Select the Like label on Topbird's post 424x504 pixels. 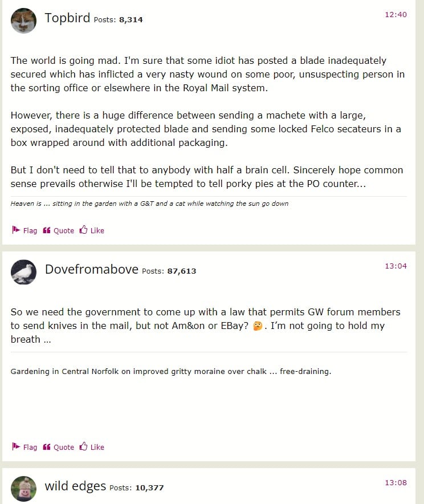pos(97,230)
